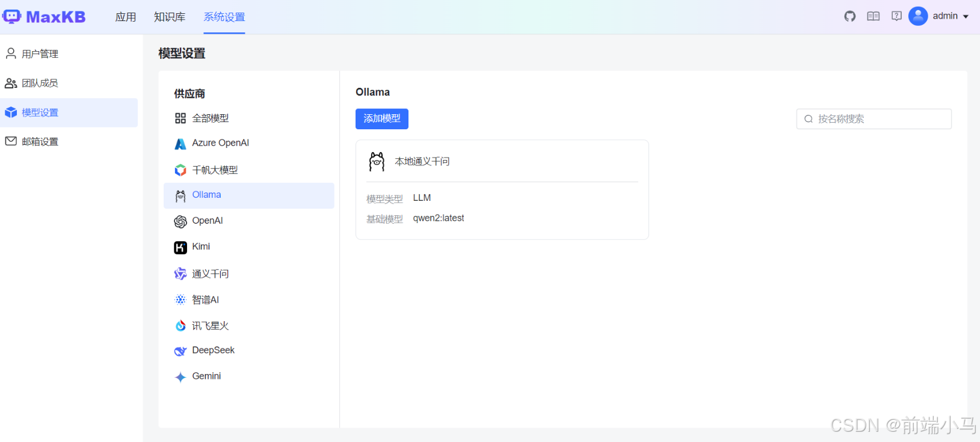Click the LLM model type value
This screenshot has width=980, height=442.
tap(422, 198)
